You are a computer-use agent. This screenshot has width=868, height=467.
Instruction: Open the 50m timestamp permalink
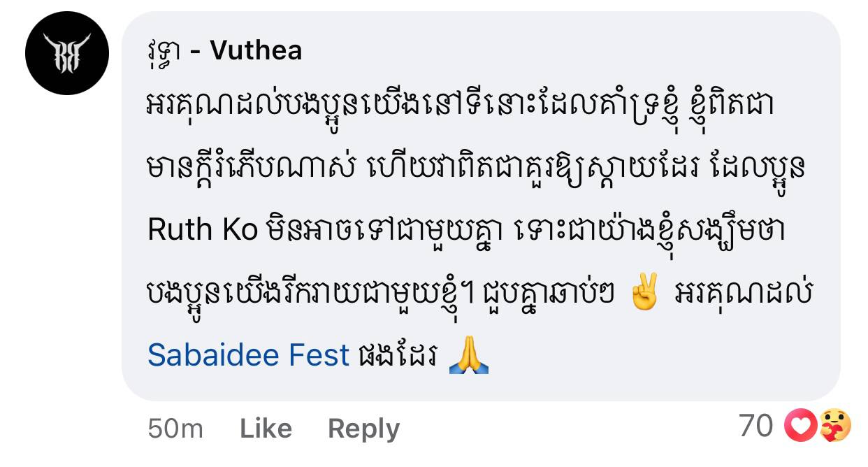tap(175, 428)
